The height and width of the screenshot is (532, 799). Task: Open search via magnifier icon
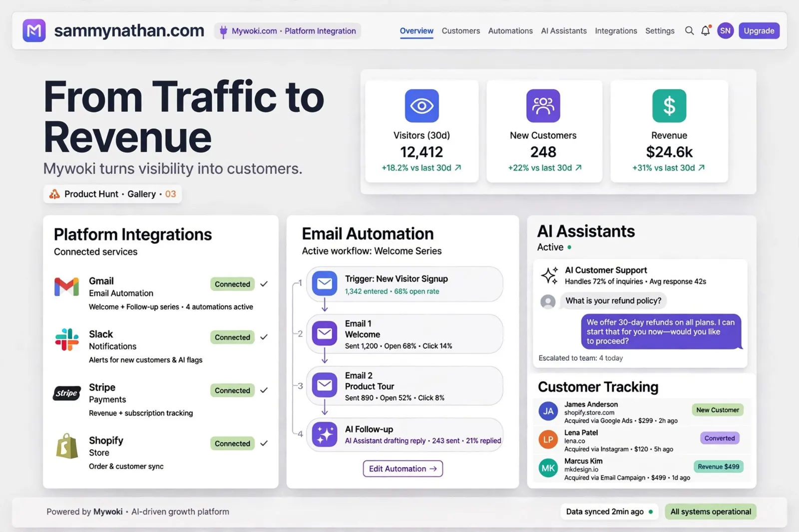point(689,30)
